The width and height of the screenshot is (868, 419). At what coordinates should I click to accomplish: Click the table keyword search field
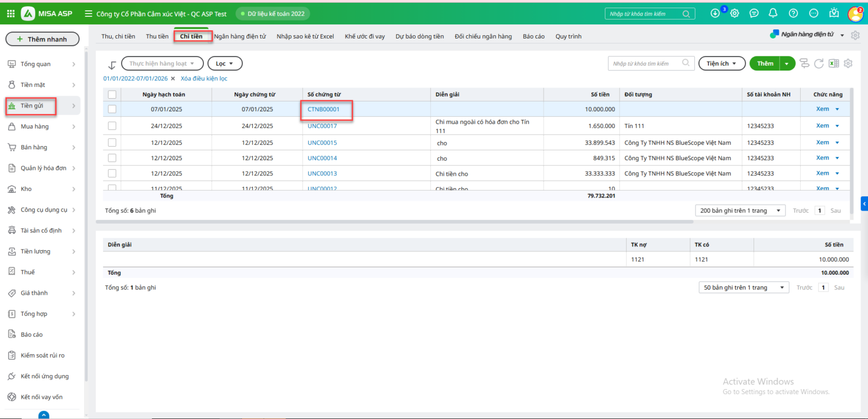pyautogui.click(x=646, y=64)
